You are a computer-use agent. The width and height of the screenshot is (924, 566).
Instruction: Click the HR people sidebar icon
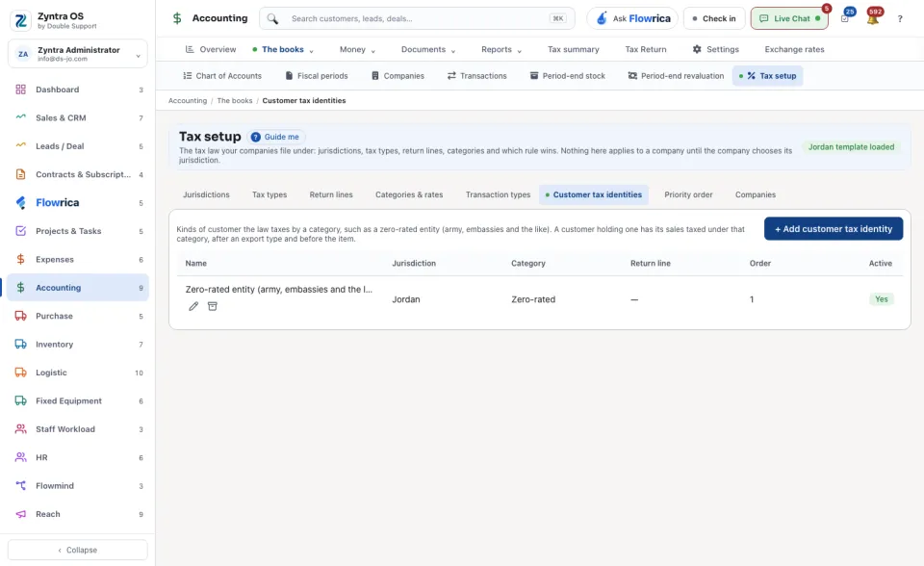(20, 457)
